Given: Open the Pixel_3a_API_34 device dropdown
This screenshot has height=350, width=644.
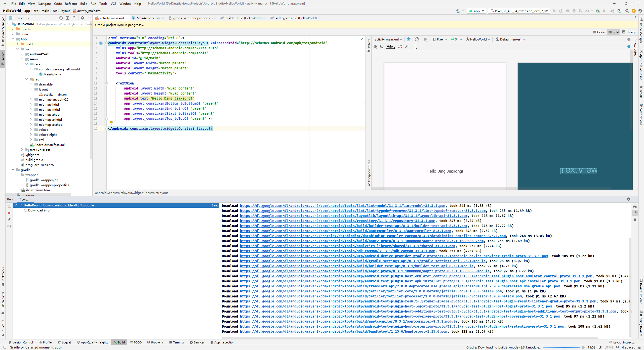Looking at the screenshot, I should pos(519,11).
